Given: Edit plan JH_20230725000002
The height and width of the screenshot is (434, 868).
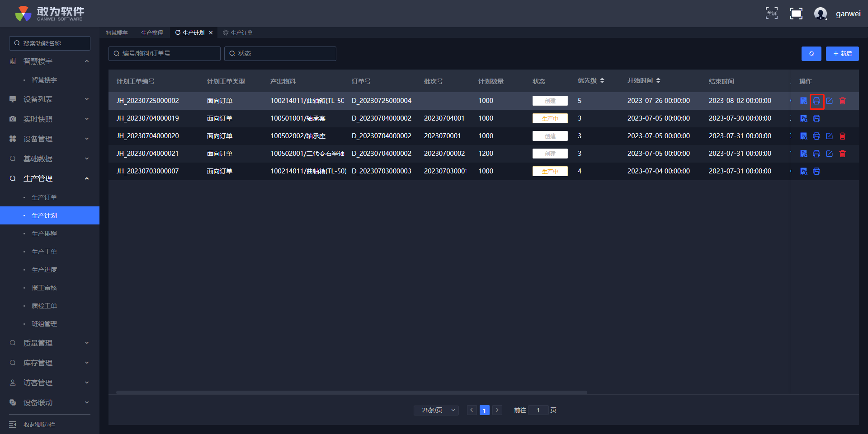Looking at the screenshot, I should 830,101.
